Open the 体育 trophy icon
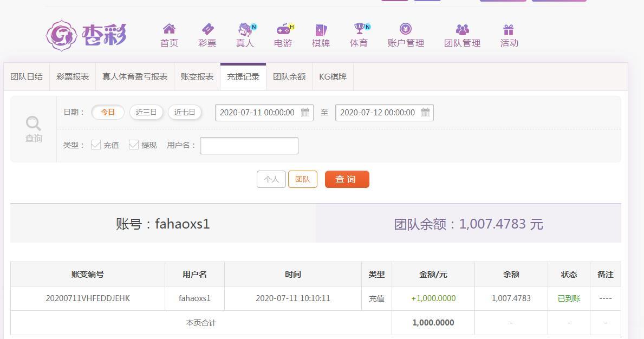This screenshot has height=339, width=644. pos(360,29)
